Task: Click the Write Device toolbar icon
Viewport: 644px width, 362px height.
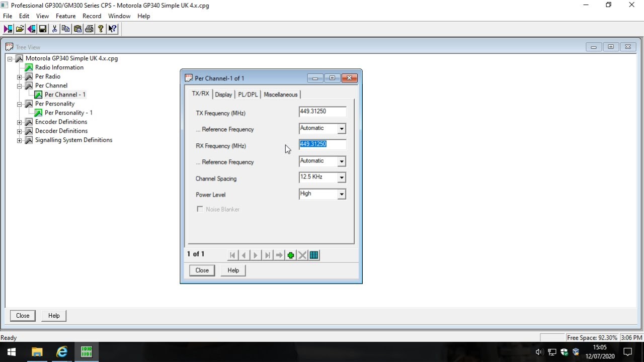Action: point(31,29)
